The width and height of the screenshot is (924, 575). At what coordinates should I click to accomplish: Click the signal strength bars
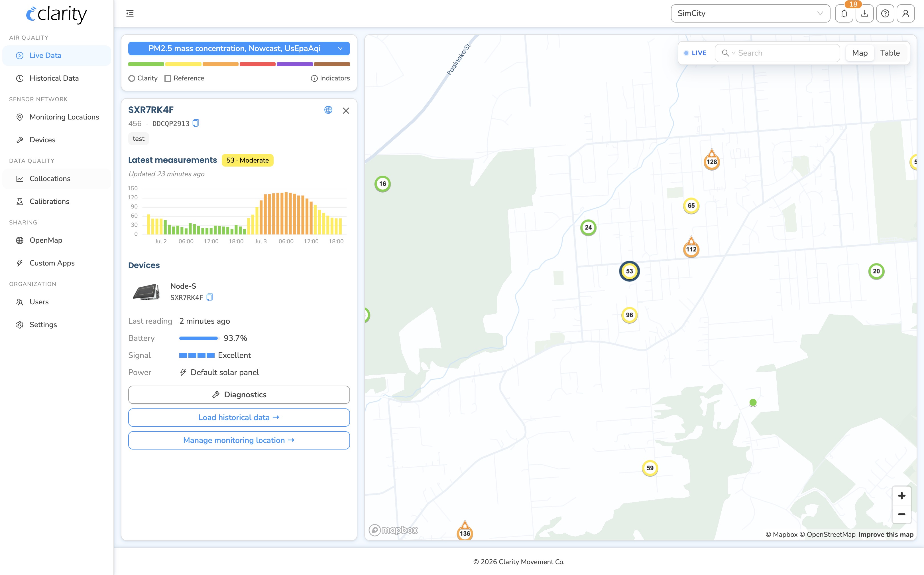197,355
